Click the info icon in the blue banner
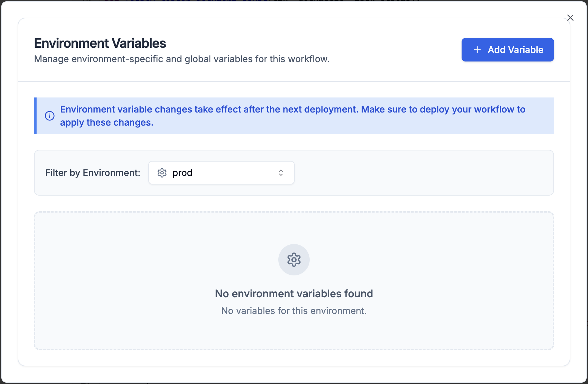Viewport: 588px width, 384px height. (50, 116)
